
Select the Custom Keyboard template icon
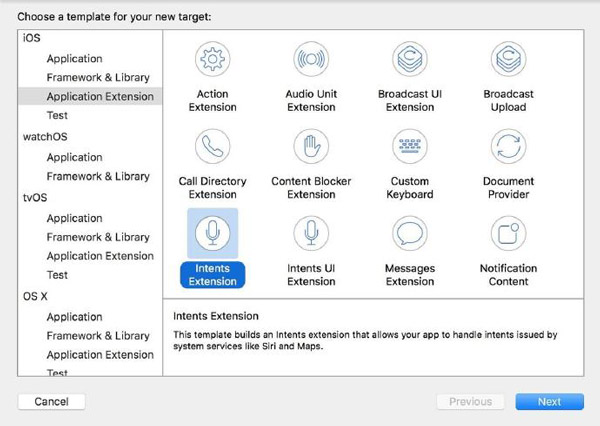click(x=410, y=146)
